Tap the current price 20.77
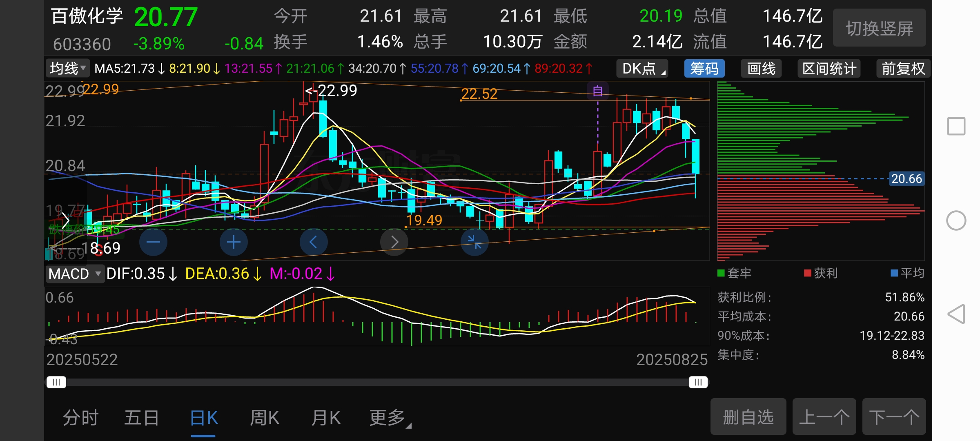 pos(166,17)
